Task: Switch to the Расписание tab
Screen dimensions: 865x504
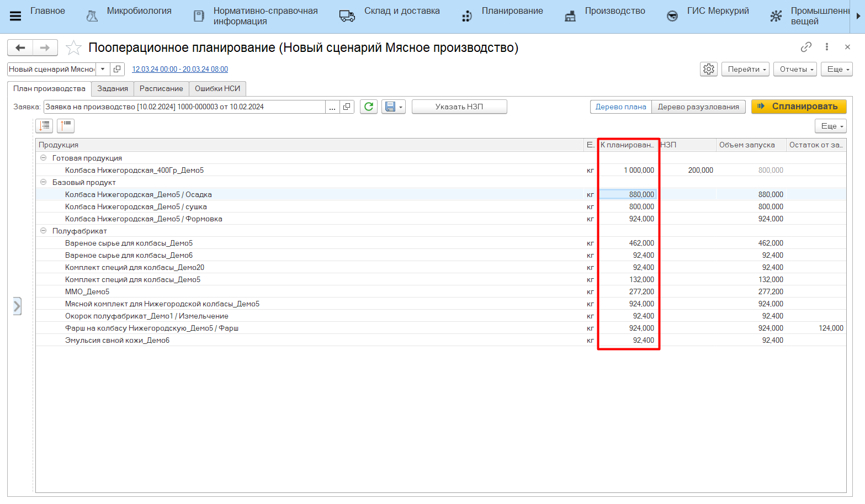Action: [x=161, y=88]
